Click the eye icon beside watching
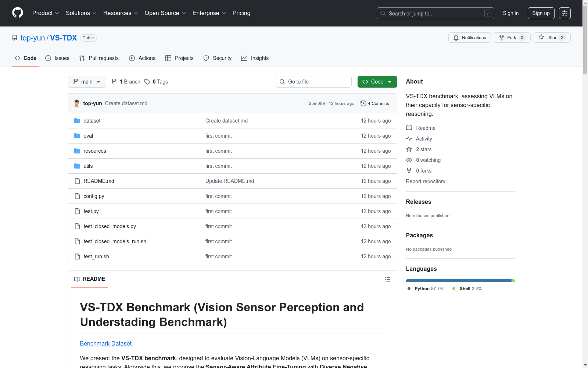Image resolution: width=588 pixels, height=368 pixels. point(409,160)
